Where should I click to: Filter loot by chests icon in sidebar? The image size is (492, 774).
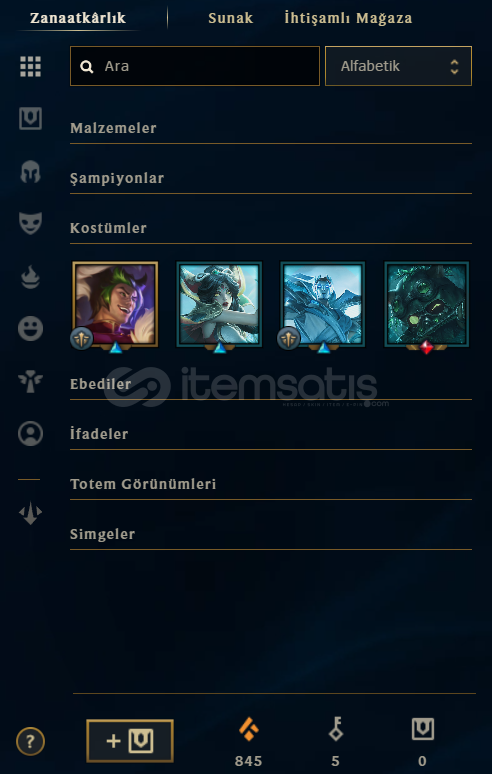(30, 118)
